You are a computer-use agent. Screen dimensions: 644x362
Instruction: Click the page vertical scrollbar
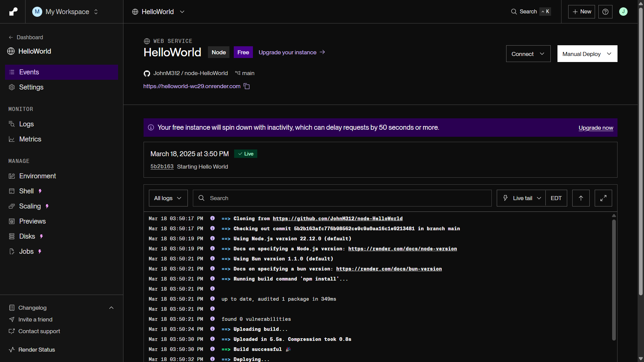641,151
